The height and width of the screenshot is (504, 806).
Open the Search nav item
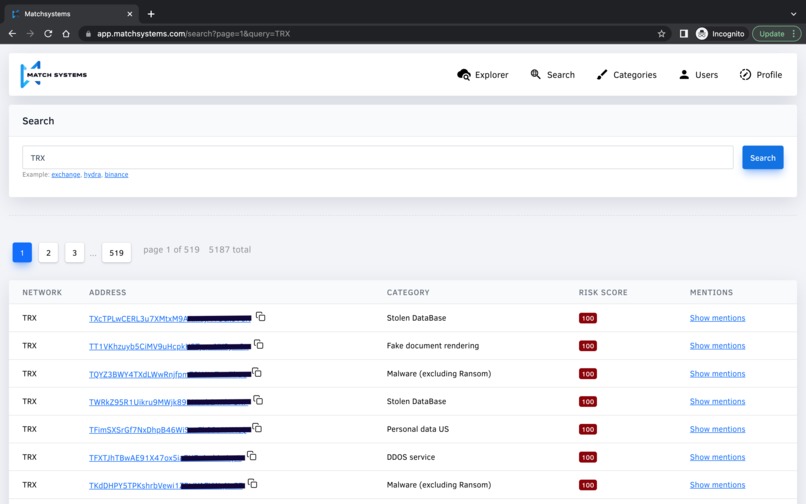pyautogui.click(x=553, y=75)
